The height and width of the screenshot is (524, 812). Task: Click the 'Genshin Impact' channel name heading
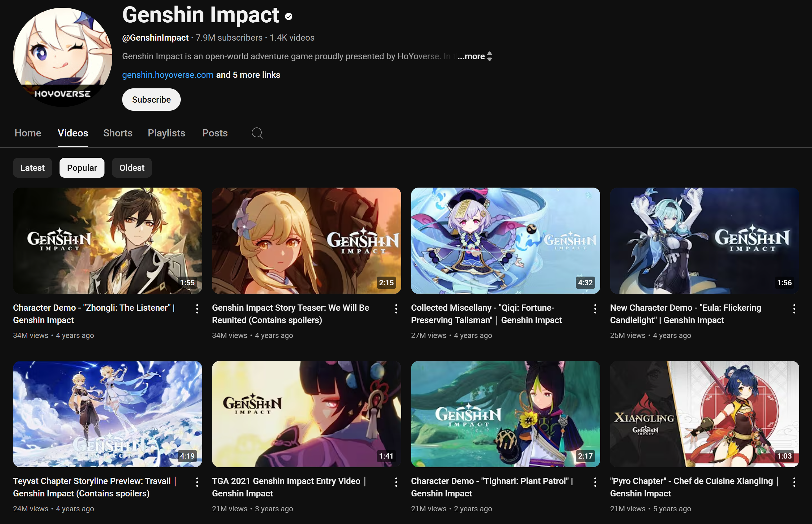pos(201,15)
